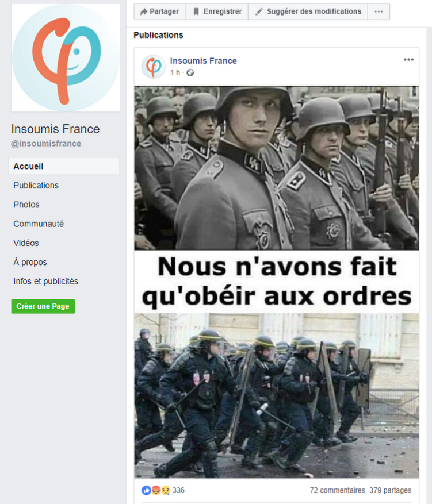Screen dimensions: 432x504
Task: Go to the Publications sidebar tab
Action: [x=36, y=186]
